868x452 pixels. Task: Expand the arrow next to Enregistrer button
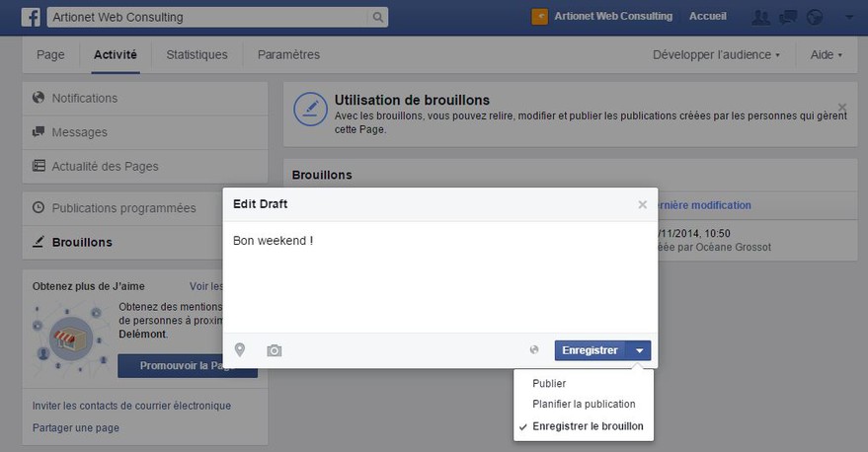point(639,350)
